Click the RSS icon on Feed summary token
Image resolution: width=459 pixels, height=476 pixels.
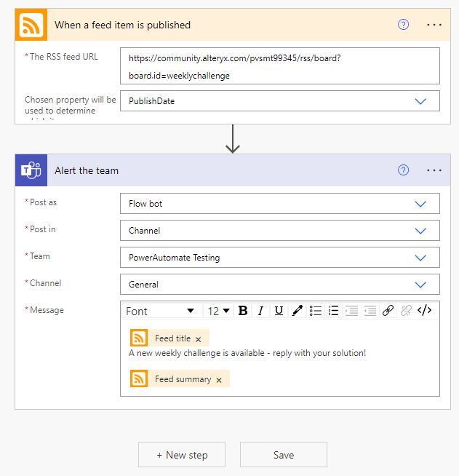tap(139, 378)
